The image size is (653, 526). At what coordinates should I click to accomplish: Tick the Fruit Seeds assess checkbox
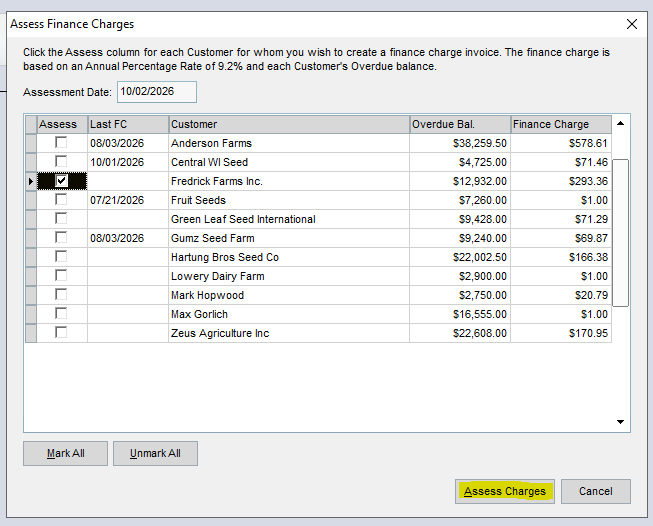tap(61, 199)
